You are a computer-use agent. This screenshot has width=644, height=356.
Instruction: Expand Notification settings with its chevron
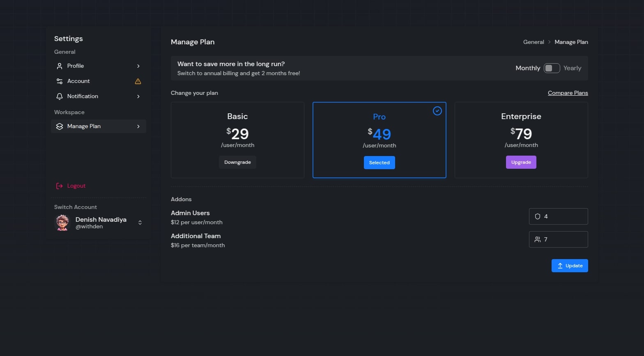(138, 96)
